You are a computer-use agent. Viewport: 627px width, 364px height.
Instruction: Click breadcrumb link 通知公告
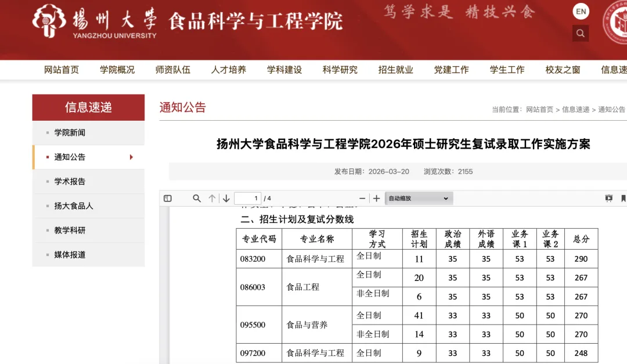[611, 110]
